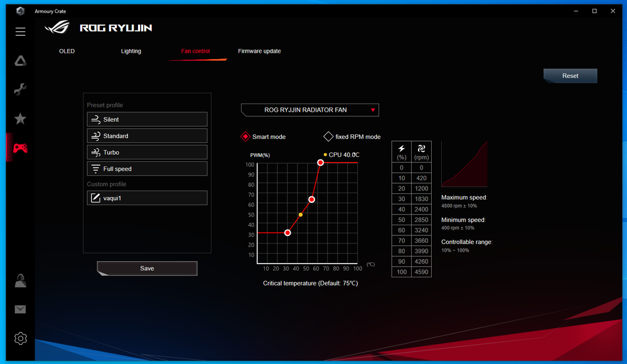627x364 pixels.
Task: Open the ROG RYUJIN RADIATOR FAN dropdown
Action: 310,110
